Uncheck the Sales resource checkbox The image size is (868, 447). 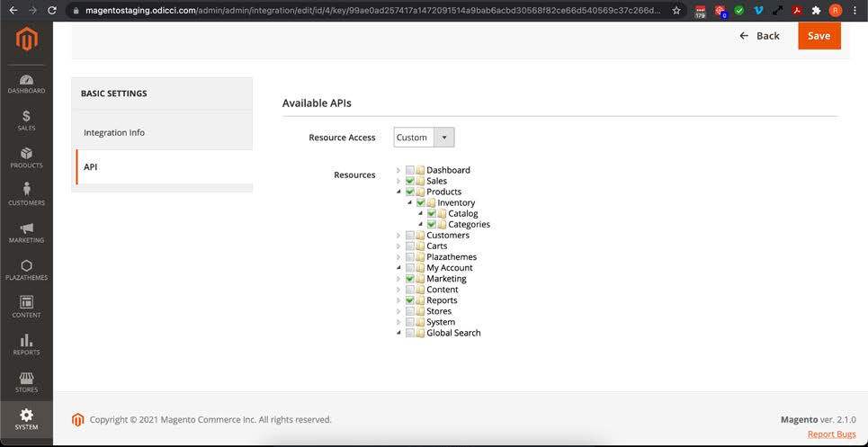click(x=410, y=181)
